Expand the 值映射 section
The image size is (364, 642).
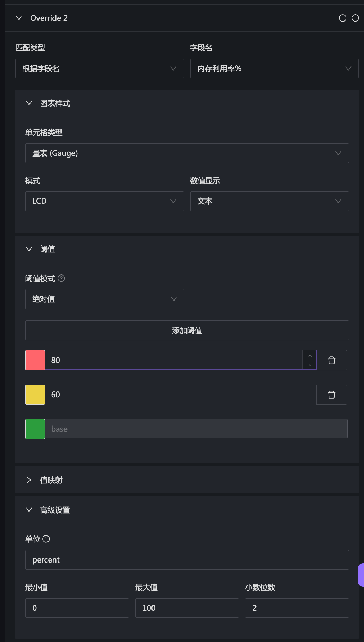click(29, 480)
